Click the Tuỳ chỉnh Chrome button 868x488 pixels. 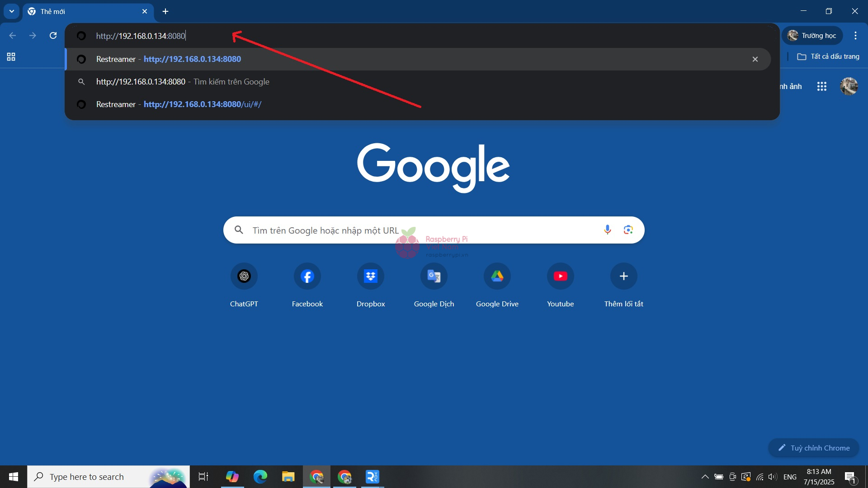point(813,448)
